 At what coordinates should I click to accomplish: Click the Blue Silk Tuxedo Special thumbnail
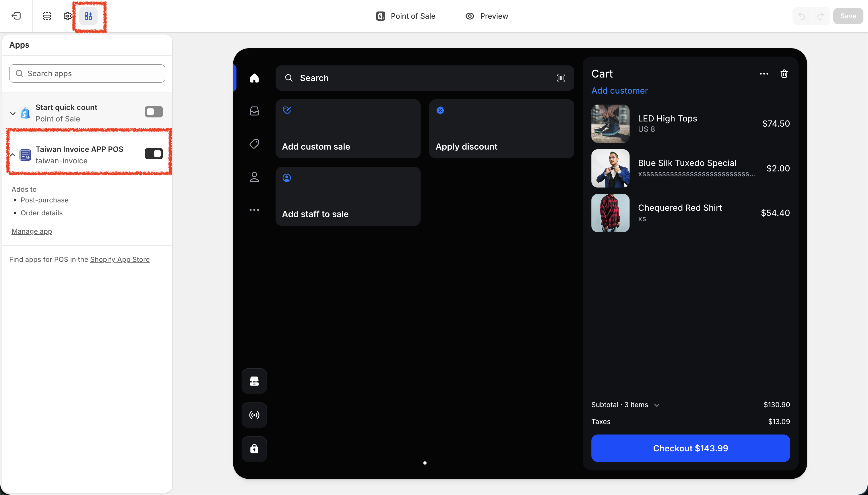610,168
